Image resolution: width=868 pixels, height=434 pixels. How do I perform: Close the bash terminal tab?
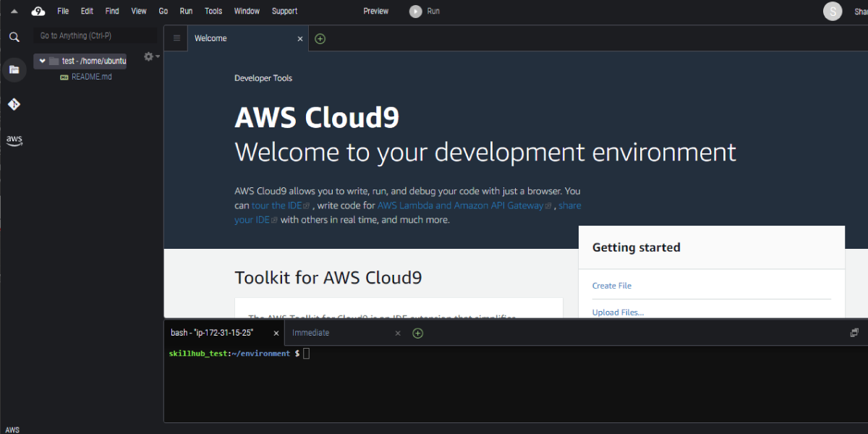coord(276,333)
